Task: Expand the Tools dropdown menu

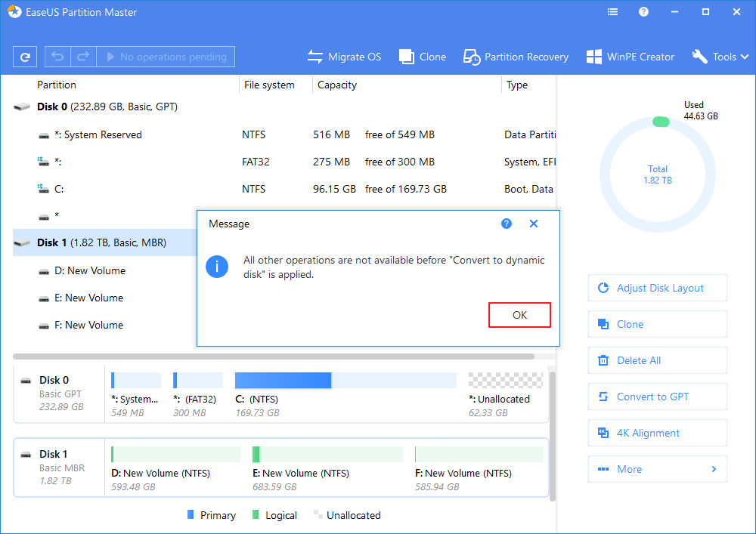Action: (x=720, y=57)
